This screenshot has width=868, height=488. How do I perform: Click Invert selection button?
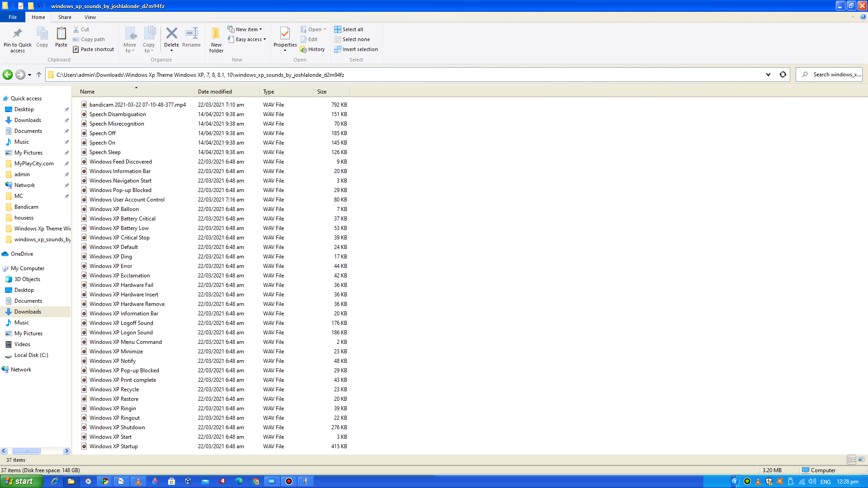pos(356,49)
